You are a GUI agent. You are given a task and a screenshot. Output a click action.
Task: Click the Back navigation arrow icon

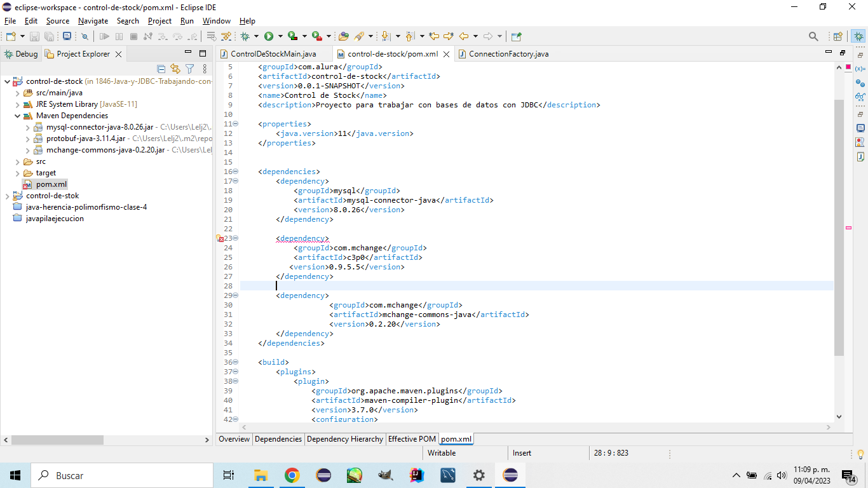click(464, 36)
